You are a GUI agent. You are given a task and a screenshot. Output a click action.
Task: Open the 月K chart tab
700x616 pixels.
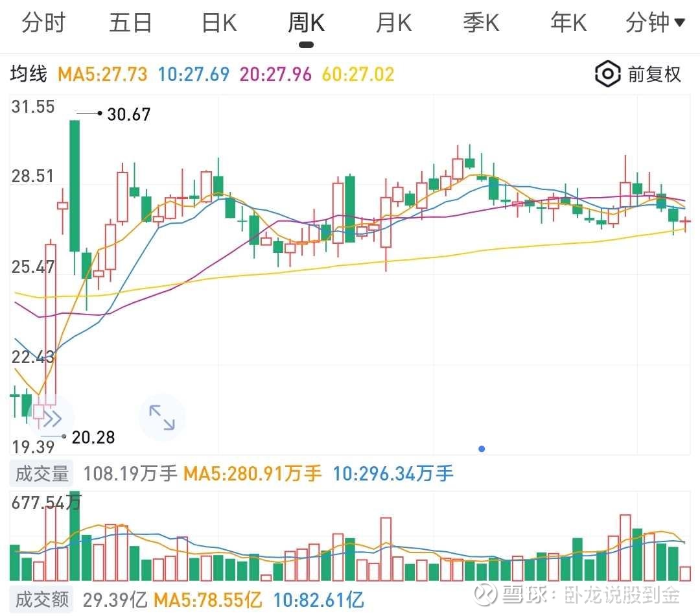pyautogui.click(x=393, y=23)
